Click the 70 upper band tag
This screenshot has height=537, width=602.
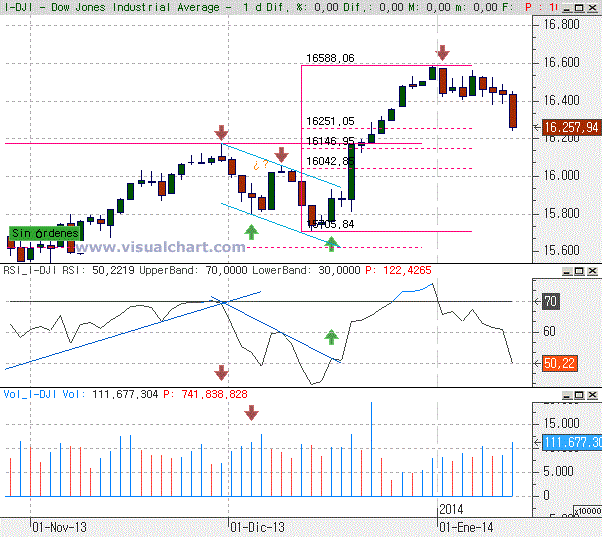point(551,301)
